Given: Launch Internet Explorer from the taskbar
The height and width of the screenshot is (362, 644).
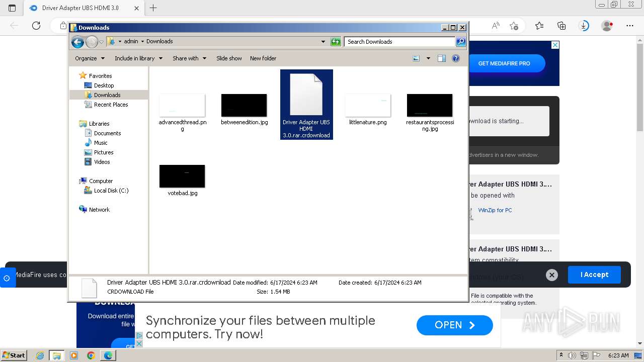Looking at the screenshot, I should pyautogui.click(x=40, y=355).
